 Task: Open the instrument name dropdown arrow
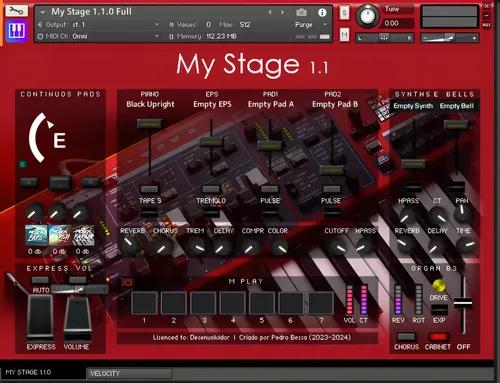[x=42, y=12]
